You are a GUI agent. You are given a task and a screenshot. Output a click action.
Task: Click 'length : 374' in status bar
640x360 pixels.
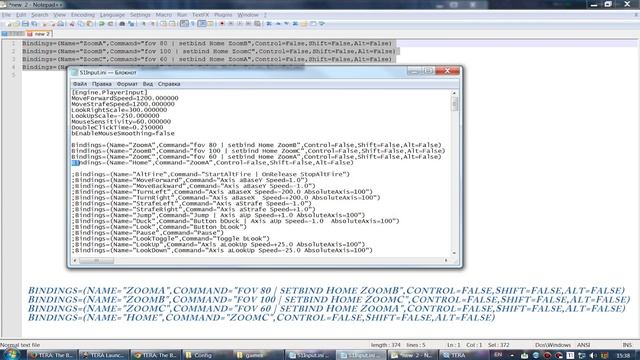[x=386, y=345]
